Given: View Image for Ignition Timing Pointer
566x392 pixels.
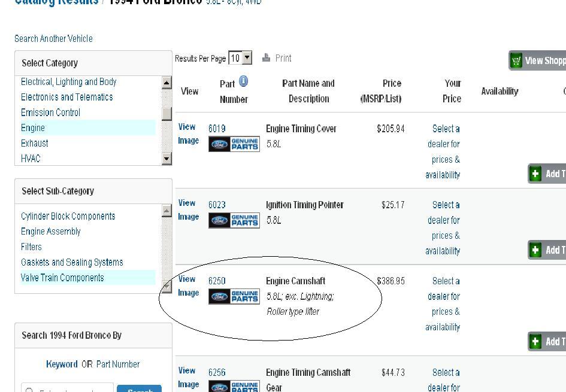Looking at the screenshot, I should (x=189, y=209).
